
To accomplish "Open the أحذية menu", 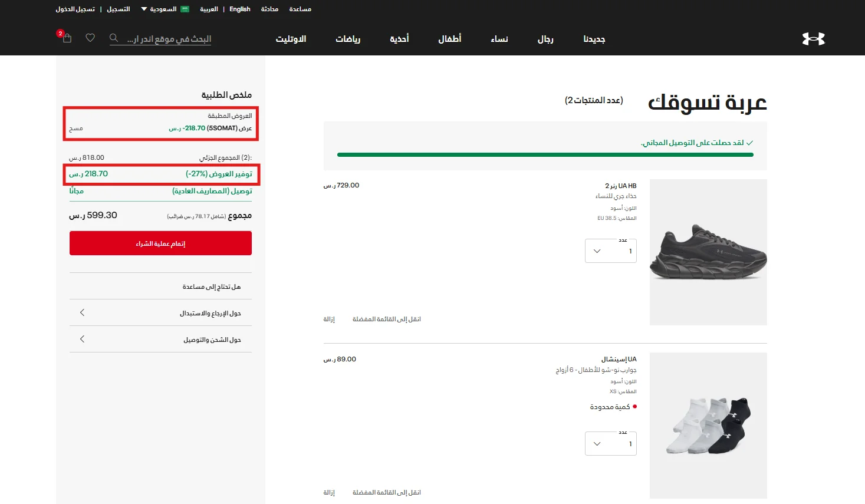I will click(399, 39).
